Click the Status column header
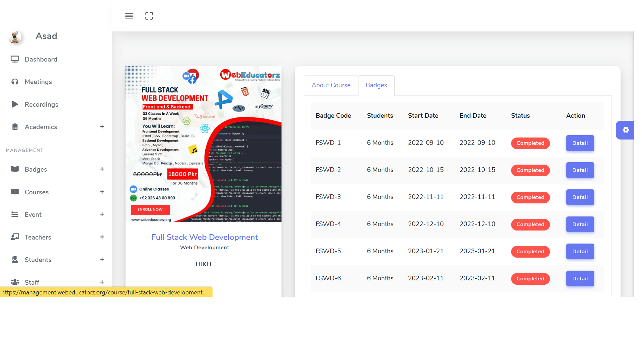The height and width of the screenshot is (364, 642). (x=520, y=116)
